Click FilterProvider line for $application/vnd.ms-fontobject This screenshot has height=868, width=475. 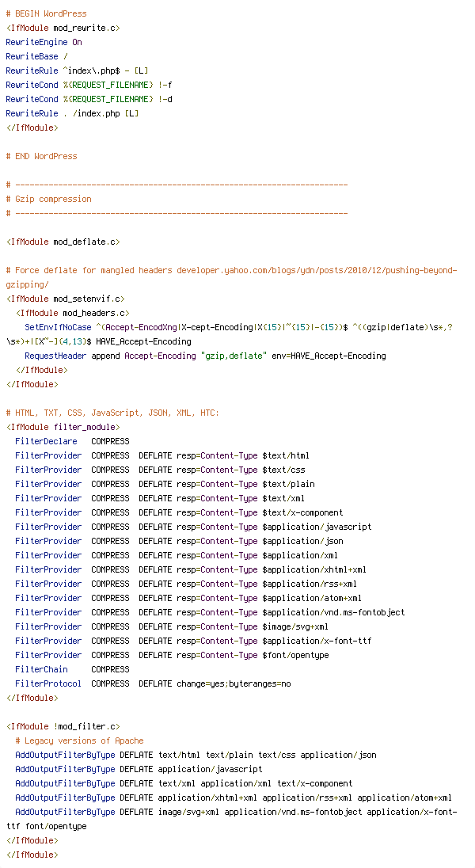tap(210, 612)
